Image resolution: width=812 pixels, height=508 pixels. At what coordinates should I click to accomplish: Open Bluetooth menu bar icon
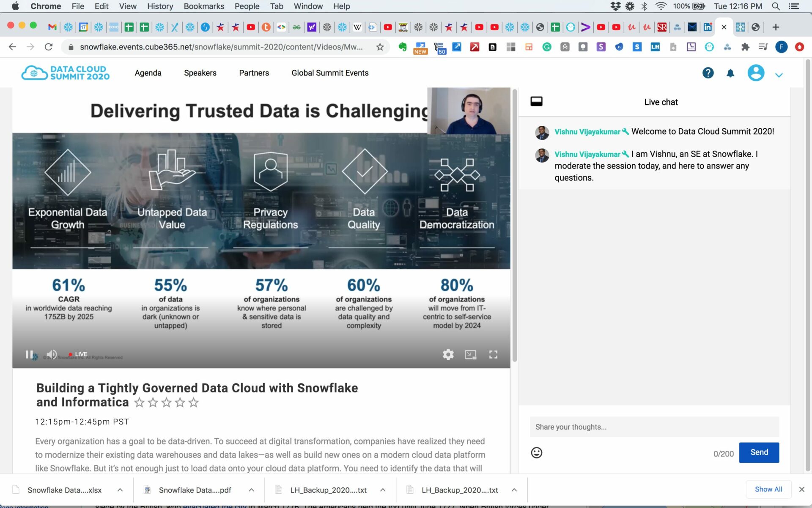(644, 6)
